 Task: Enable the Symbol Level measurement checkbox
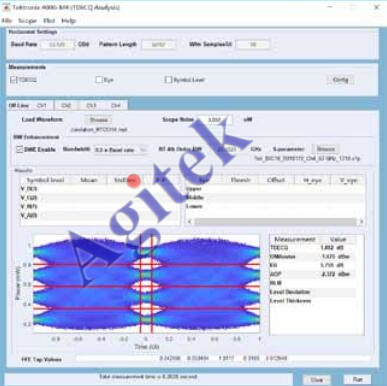[168, 80]
